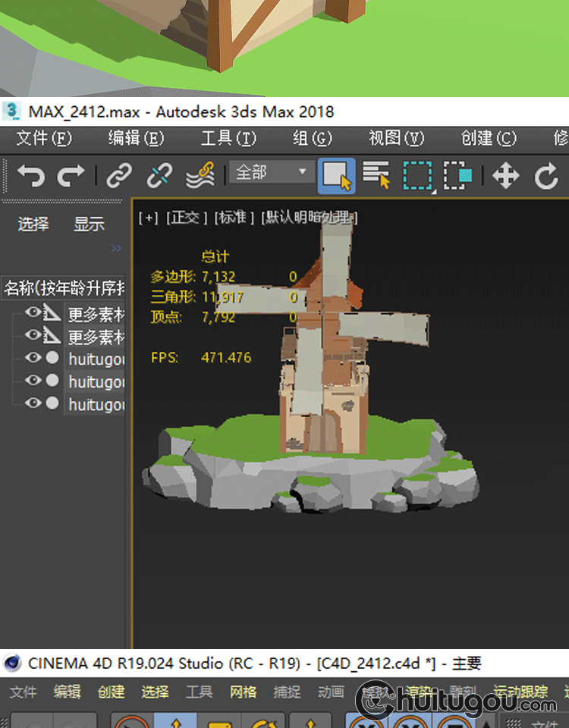Image resolution: width=569 pixels, height=728 pixels.
Task: Click the Cinema 4D application icon in title bar
Action: (12, 663)
